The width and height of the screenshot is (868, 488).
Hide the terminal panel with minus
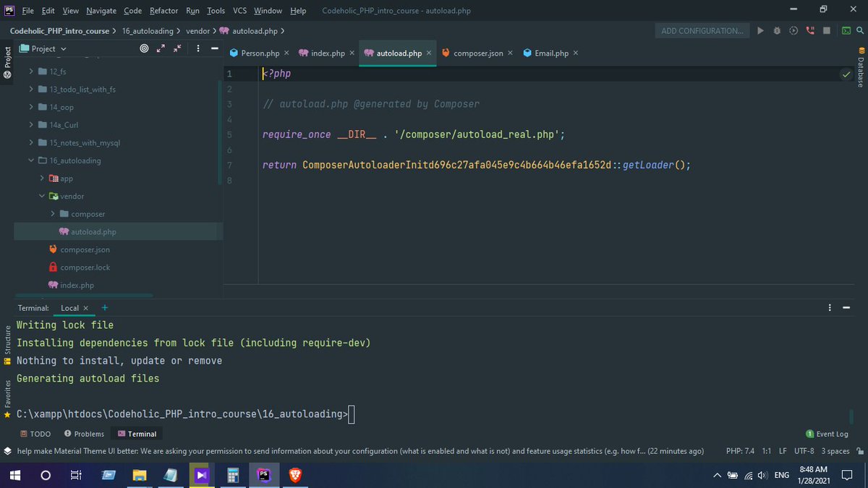pos(846,308)
